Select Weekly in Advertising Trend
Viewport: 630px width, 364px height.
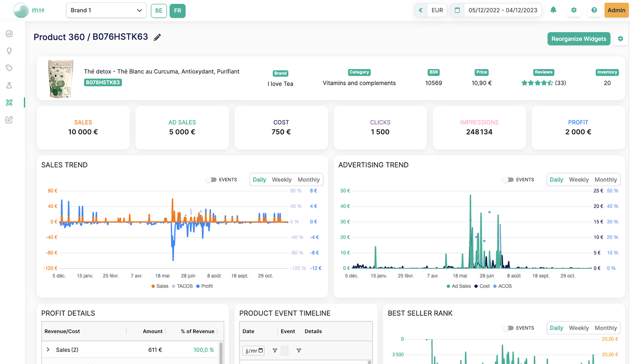pyautogui.click(x=579, y=180)
